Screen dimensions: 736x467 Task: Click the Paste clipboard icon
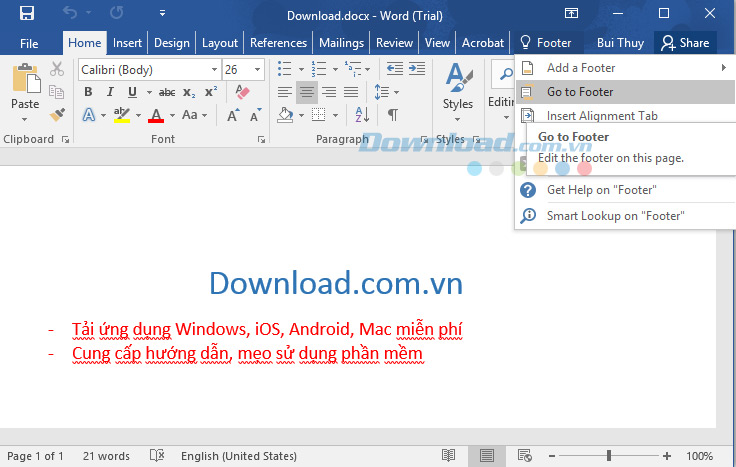coord(26,78)
